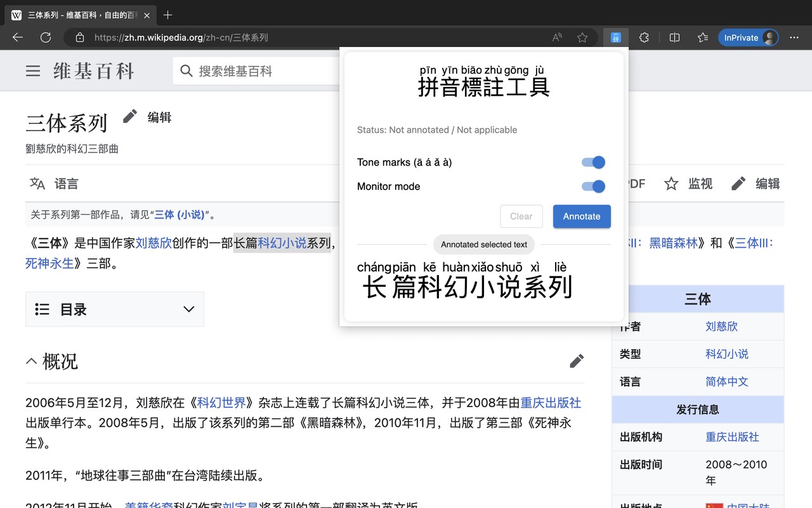Viewport: 812px width, 508px height.
Task: Reload the page with the refresh icon
Action: pyautogui.click(x=46, y=37)
